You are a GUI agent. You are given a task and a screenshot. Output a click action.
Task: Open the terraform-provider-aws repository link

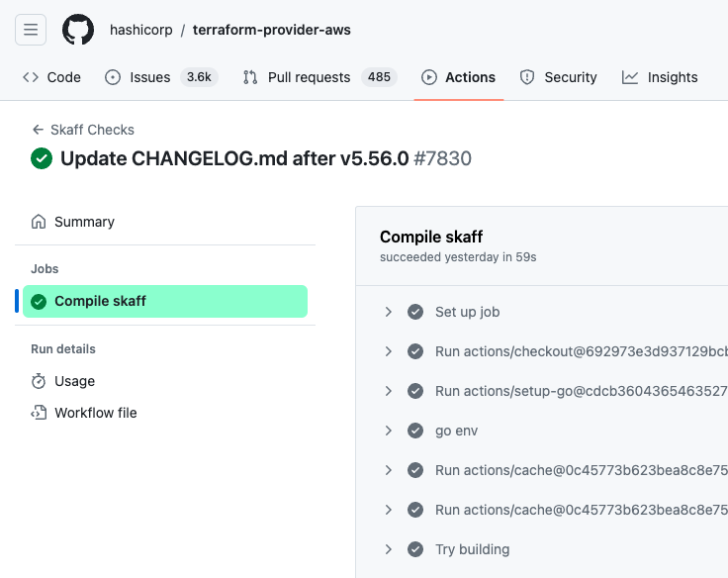coord(271,30)
